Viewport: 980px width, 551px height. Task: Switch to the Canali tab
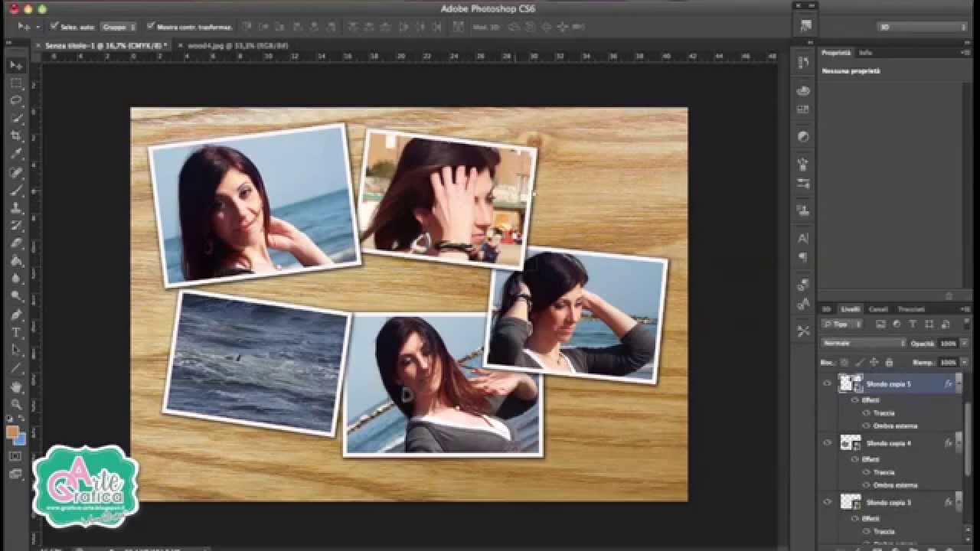click(x=877, y=309)
